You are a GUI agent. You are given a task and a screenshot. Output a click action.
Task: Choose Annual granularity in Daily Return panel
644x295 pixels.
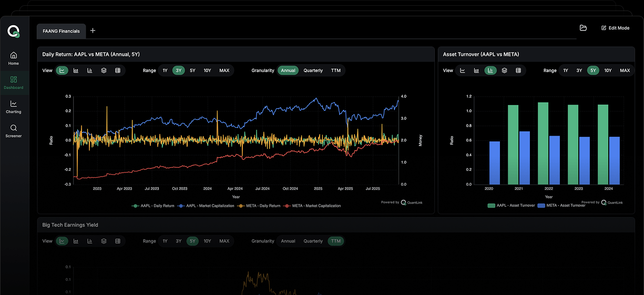(x=288, y=70)
